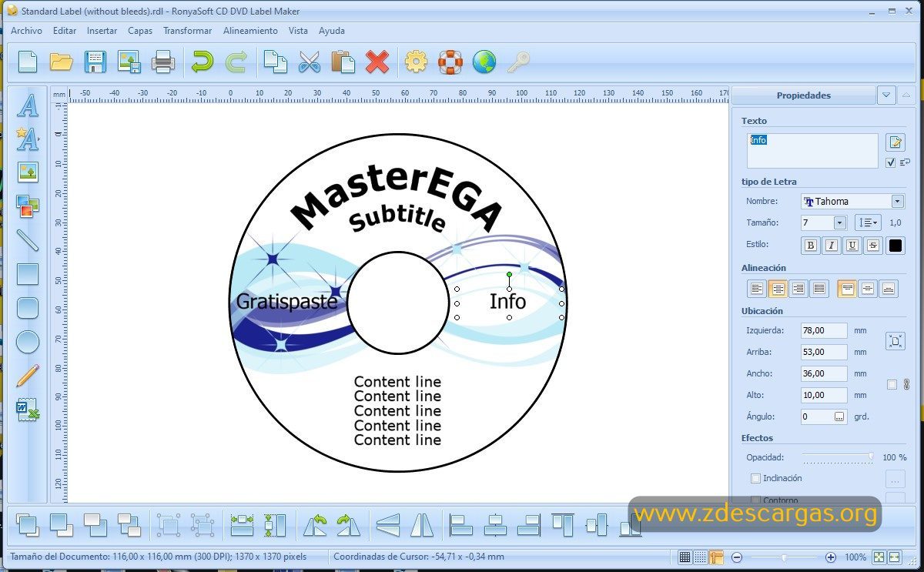Collapse the Propiedades panel with the up arrow
Viewport: 924px width, 572px height.
coord(906,95)
